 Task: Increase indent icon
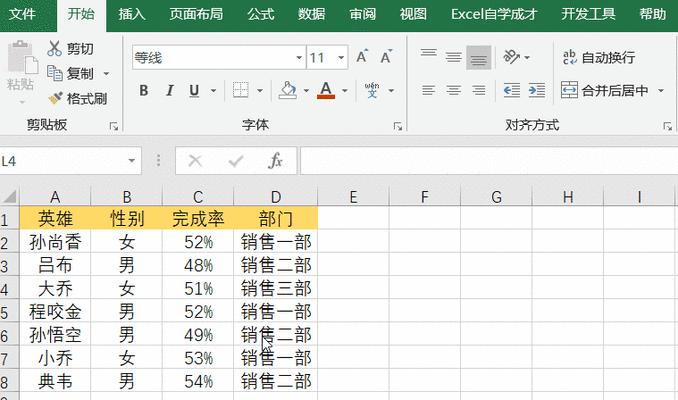pos(537,90)
